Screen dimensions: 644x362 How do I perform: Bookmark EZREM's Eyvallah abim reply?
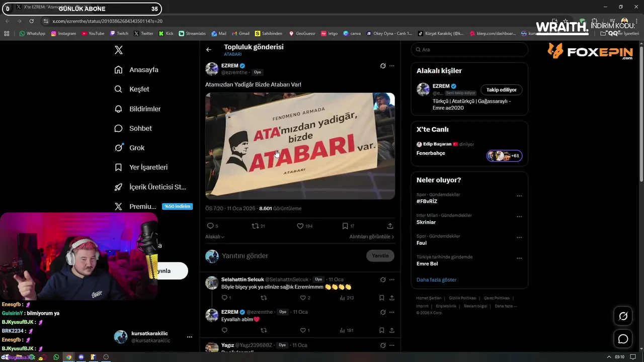point(382,330)
